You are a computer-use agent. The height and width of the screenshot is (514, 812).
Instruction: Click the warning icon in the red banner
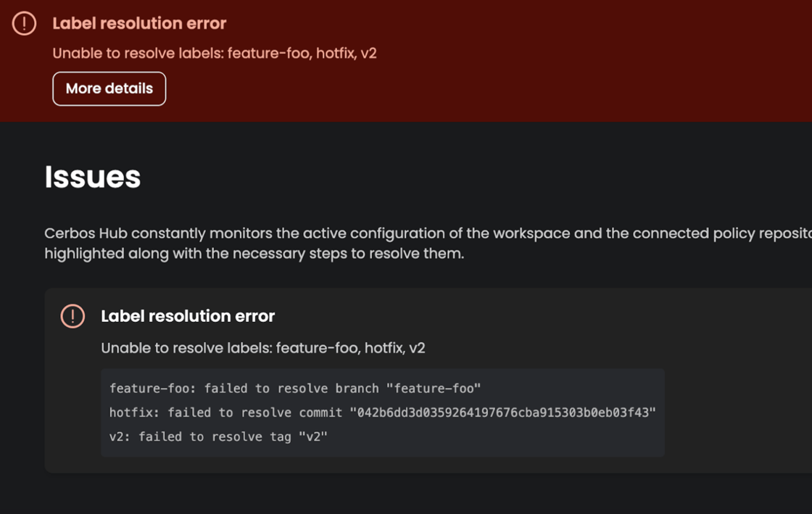point(24,23)
